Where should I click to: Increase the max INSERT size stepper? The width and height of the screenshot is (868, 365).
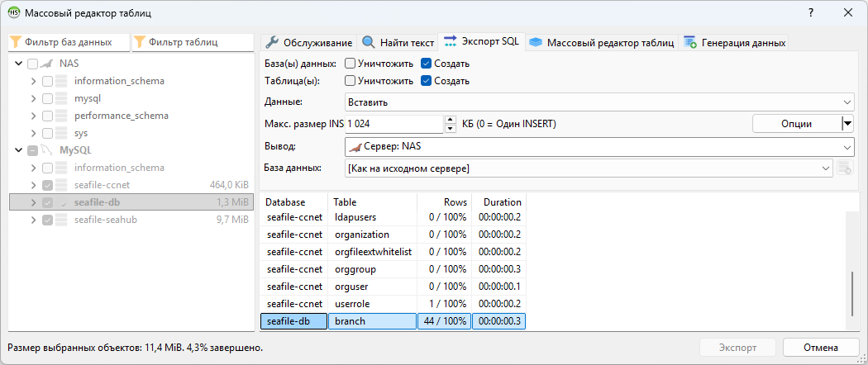pyautogui.click(x=451, y=120)
